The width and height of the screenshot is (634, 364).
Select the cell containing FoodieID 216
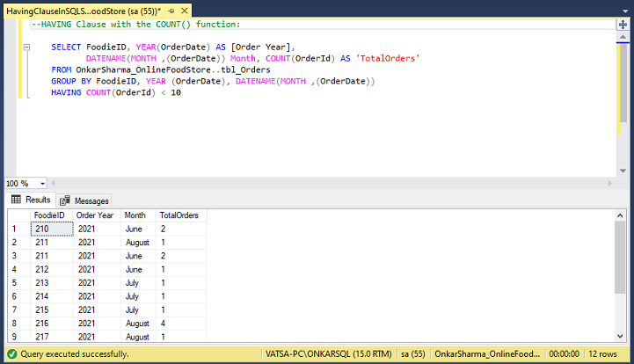(52, 324)
